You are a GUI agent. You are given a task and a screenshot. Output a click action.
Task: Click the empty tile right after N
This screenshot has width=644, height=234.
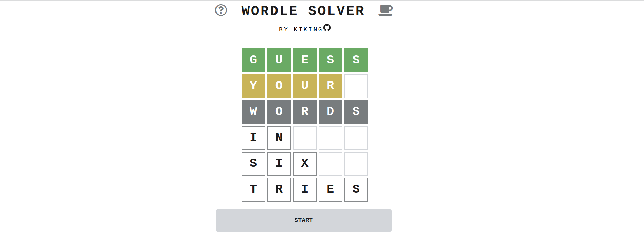click(x=305, y=138)
